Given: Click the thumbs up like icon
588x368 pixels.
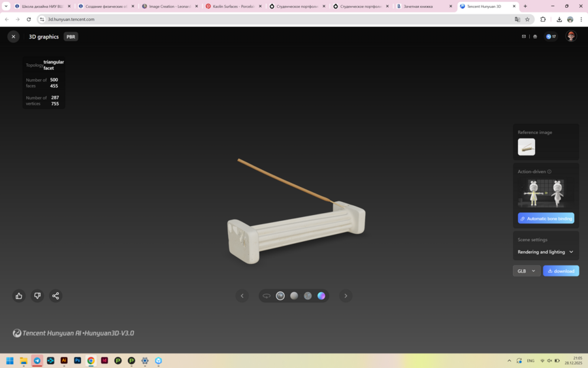Looking at the screenshot, I should coord(19,296).
